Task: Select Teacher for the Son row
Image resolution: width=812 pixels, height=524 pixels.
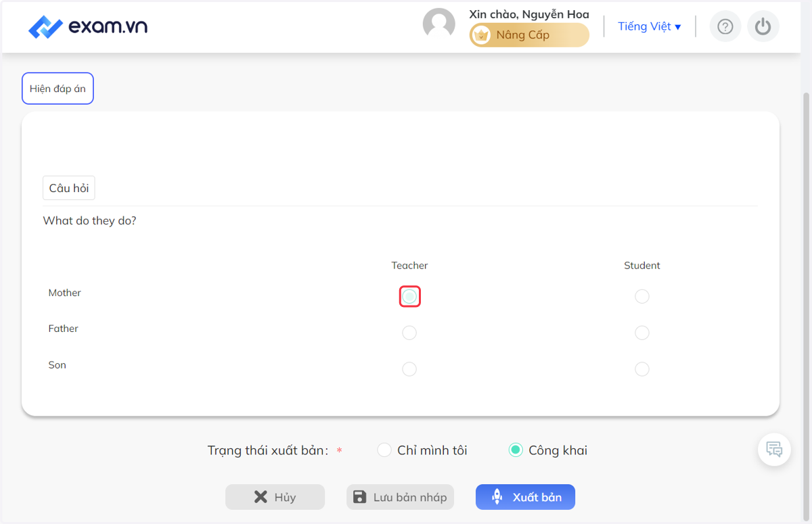Action: pos(409,369)
